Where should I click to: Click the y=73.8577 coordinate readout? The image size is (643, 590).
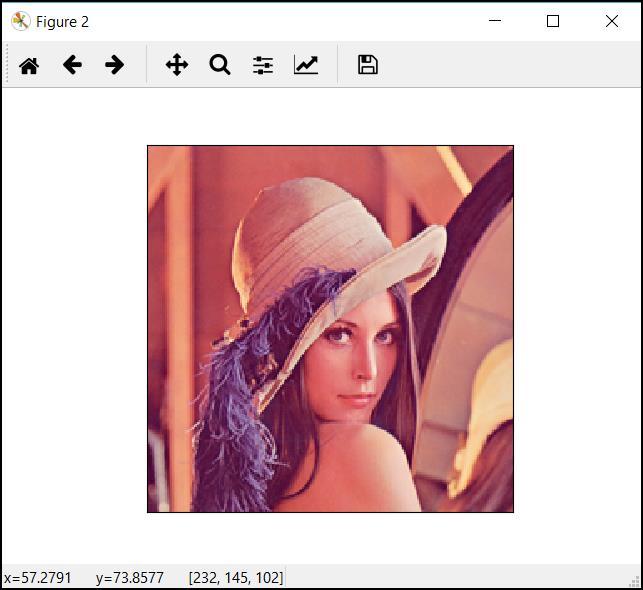[130, 578]
